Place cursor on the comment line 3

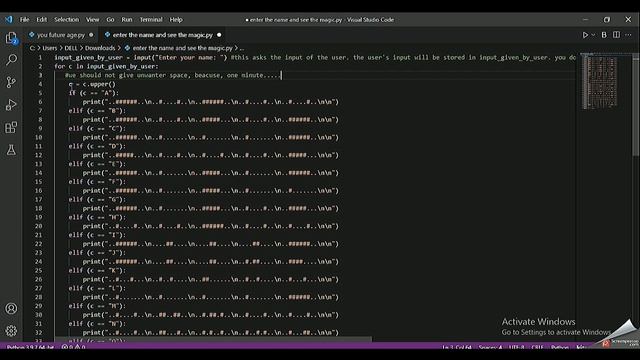tap(173, 76)
